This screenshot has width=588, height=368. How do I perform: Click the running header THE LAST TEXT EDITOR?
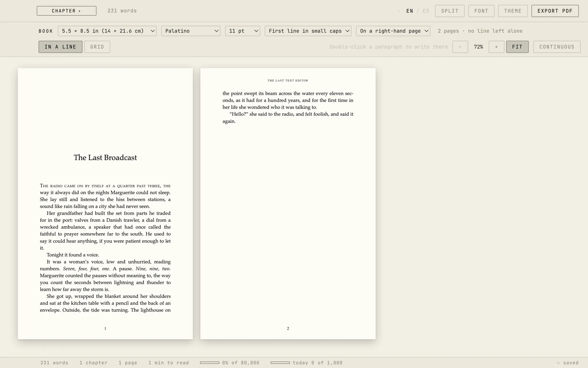[x=288, y=80]
